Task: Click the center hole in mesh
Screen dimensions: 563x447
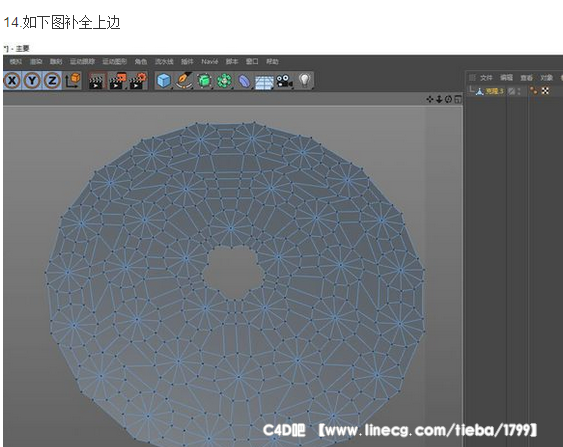Action: 233,273
